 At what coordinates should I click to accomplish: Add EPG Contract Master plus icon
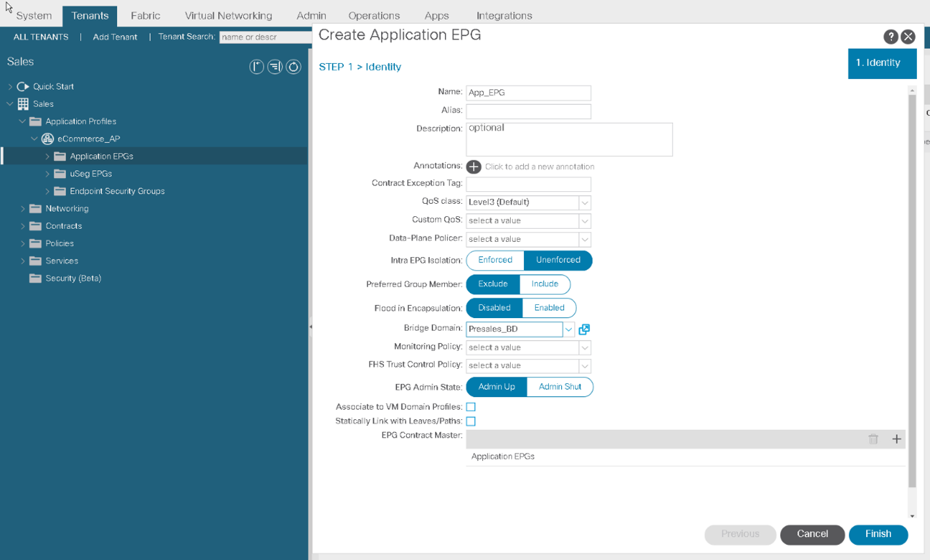click(x=896, y=439)
